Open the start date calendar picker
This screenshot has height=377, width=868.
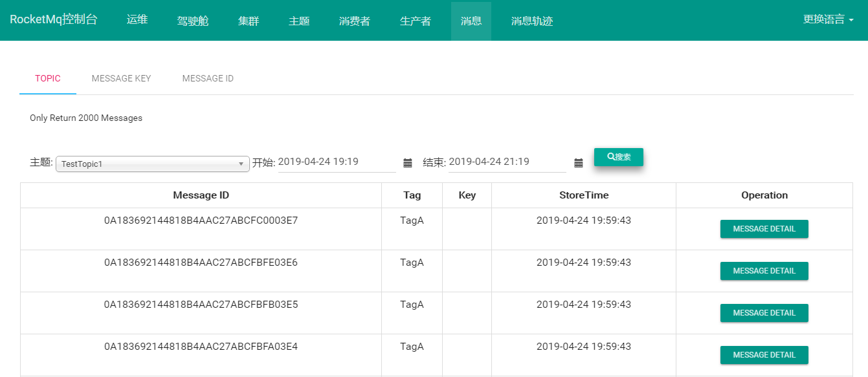(407, 163)
